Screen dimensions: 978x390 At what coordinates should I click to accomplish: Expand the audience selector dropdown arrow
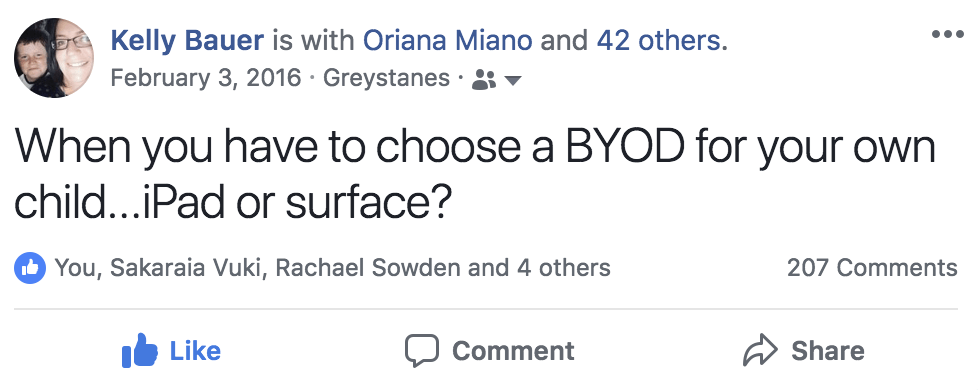pos(512,80)
